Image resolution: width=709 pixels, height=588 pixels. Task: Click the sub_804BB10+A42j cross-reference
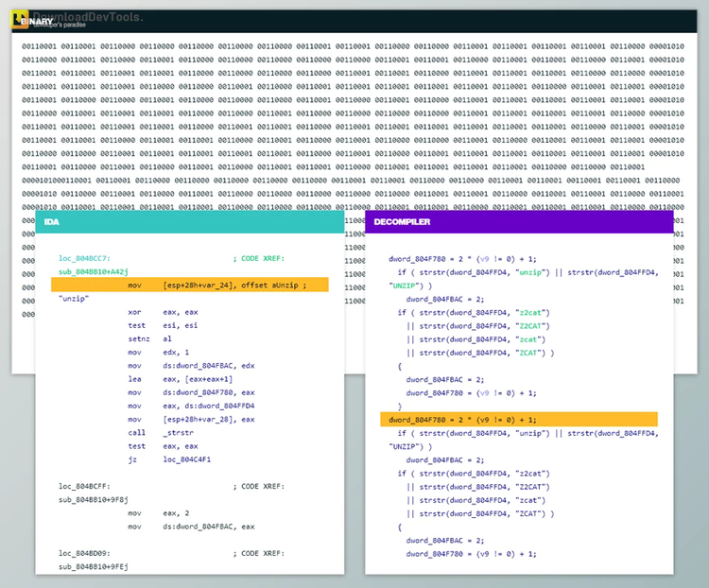(x=94, y=272)
